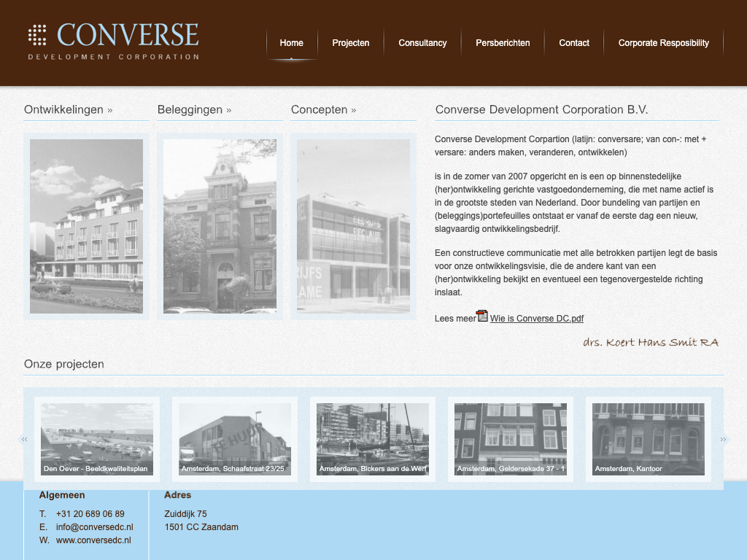The height and width of the screenshot is (560, 747).
Task: Select the Amsterdam, Bickers aan de Werf thumbnail
Action: (x=373, y=439)
